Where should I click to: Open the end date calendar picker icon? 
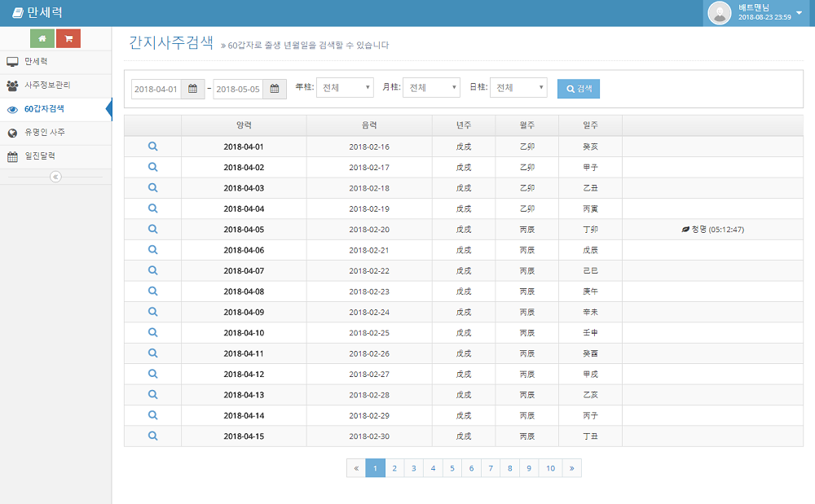pyautogui.click(x=275, y=89)
